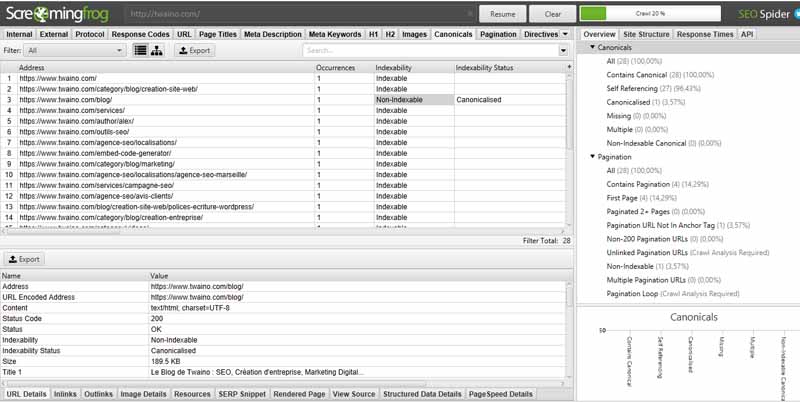This screenshot has width=800, height=402.
Task: Open the Filter: All dropdown
Action: [76, 51]
